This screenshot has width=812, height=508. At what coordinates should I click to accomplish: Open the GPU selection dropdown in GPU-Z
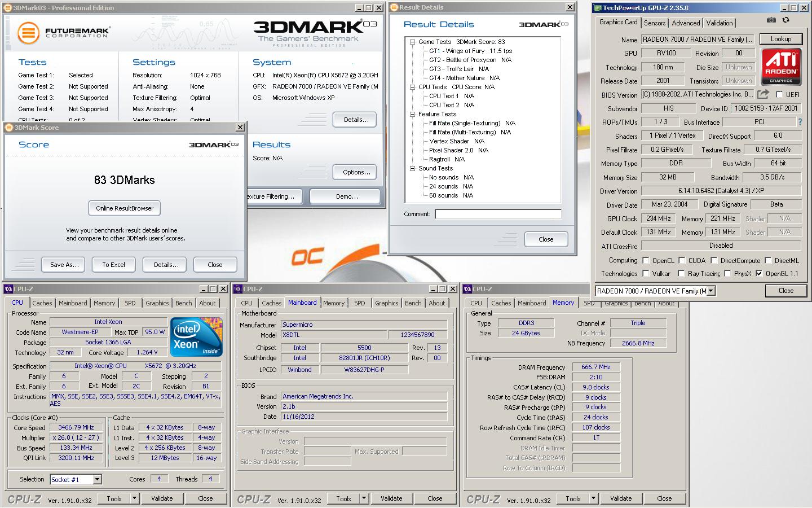710,291
